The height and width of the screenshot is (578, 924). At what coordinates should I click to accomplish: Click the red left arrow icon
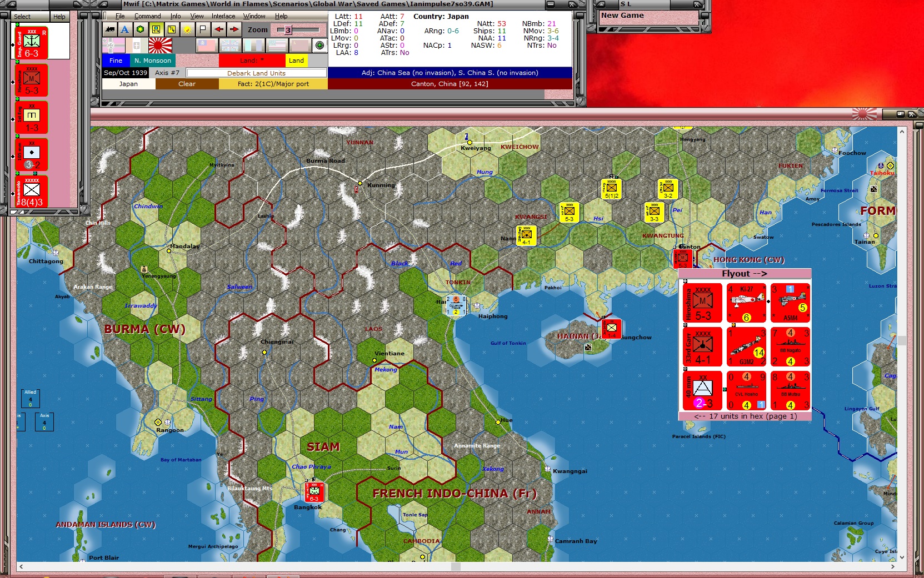pos(218,29)
